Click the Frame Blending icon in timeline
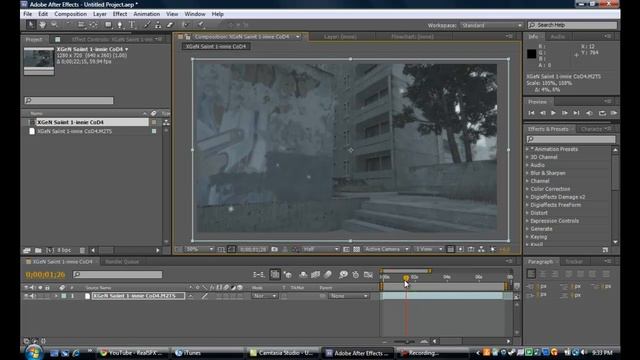640x360 pixels. 316,275
